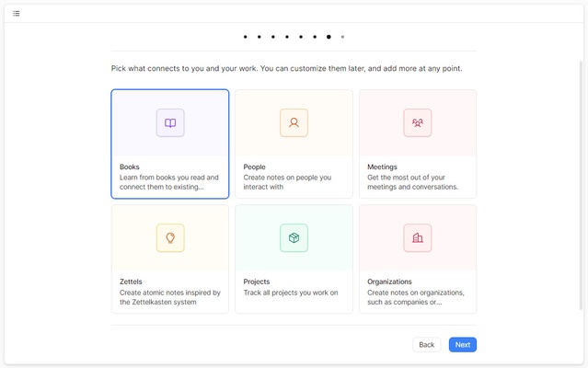Screen dimensions: 588x368
Task: Open the sidebar list icon at top-left
Action: [x=17, y=13]
